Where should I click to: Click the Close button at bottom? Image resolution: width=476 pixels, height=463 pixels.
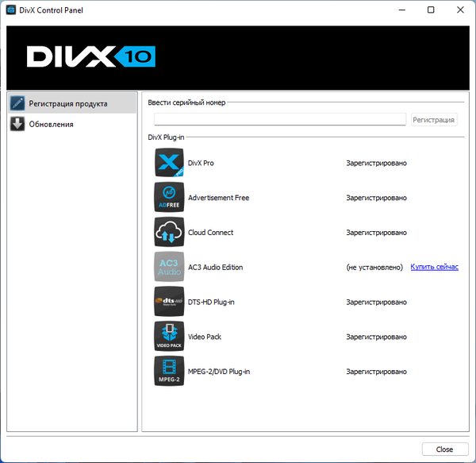tap(444, 449)
